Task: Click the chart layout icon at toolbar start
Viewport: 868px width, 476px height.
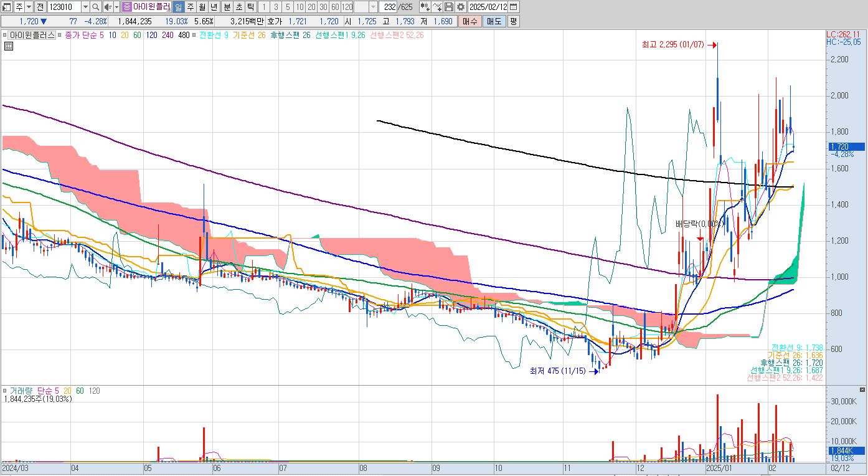Action: [7, 7]
